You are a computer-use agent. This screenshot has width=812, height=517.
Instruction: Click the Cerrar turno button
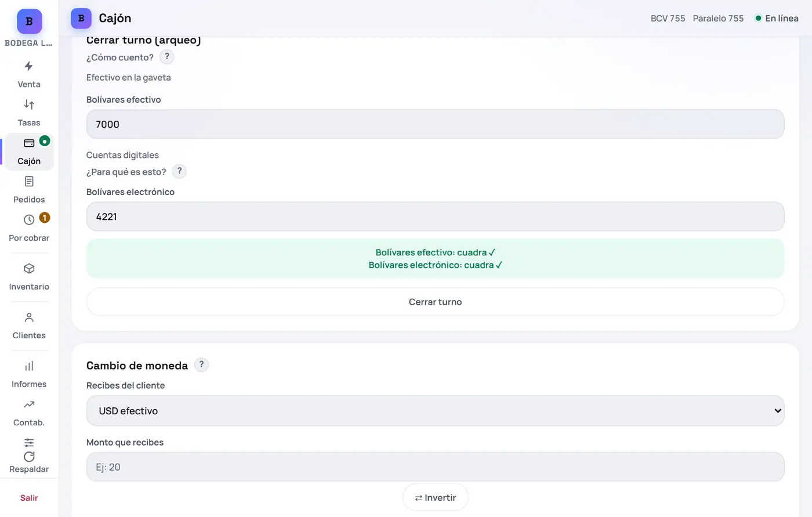[x=435, y=302]
